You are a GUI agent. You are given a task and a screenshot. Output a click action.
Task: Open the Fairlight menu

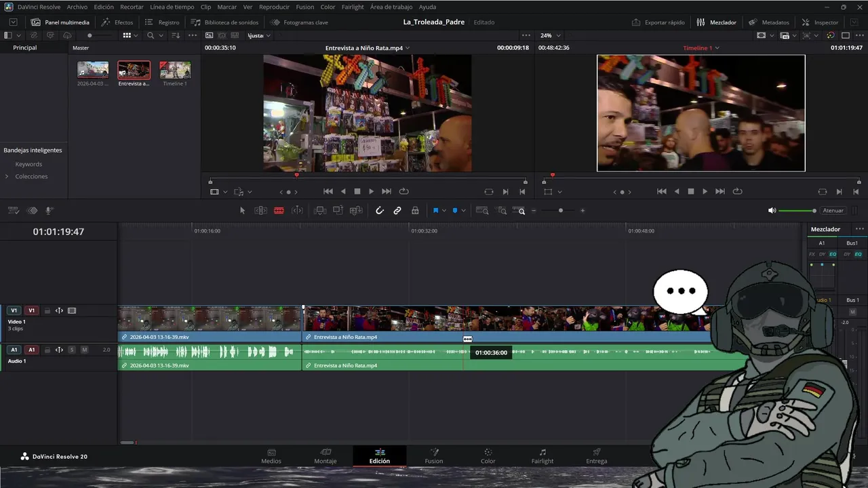point(353,7)
